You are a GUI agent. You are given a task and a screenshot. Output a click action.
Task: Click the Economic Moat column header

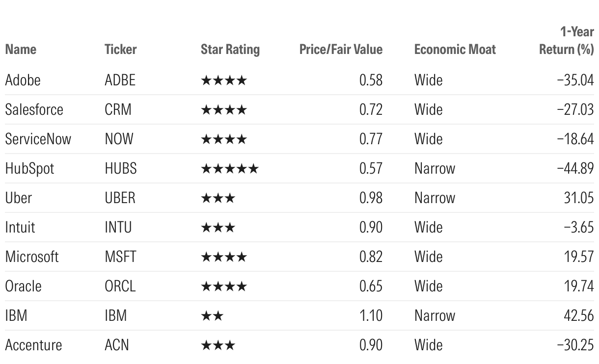pos(455,50)
